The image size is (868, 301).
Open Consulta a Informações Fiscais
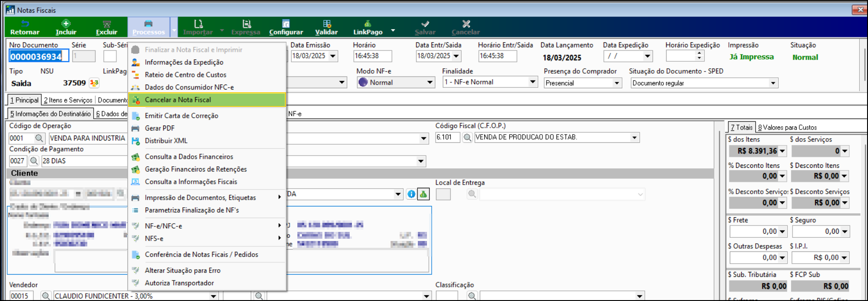point(207,182)
